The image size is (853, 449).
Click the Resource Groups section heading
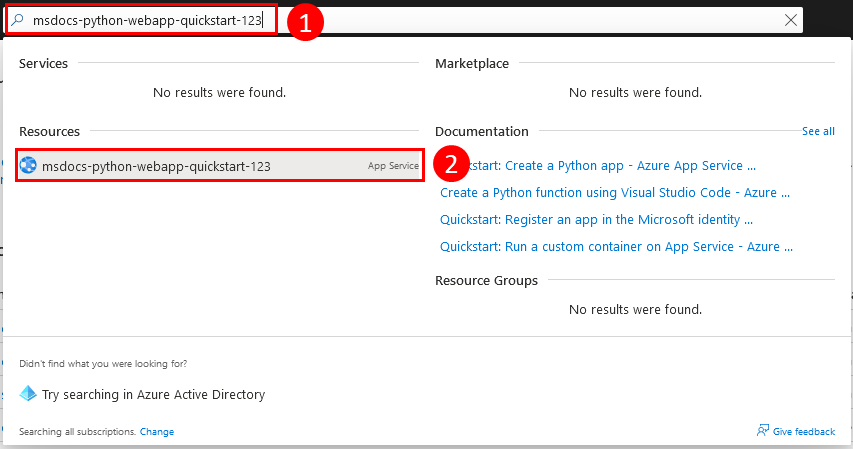(x=486, y=280)
